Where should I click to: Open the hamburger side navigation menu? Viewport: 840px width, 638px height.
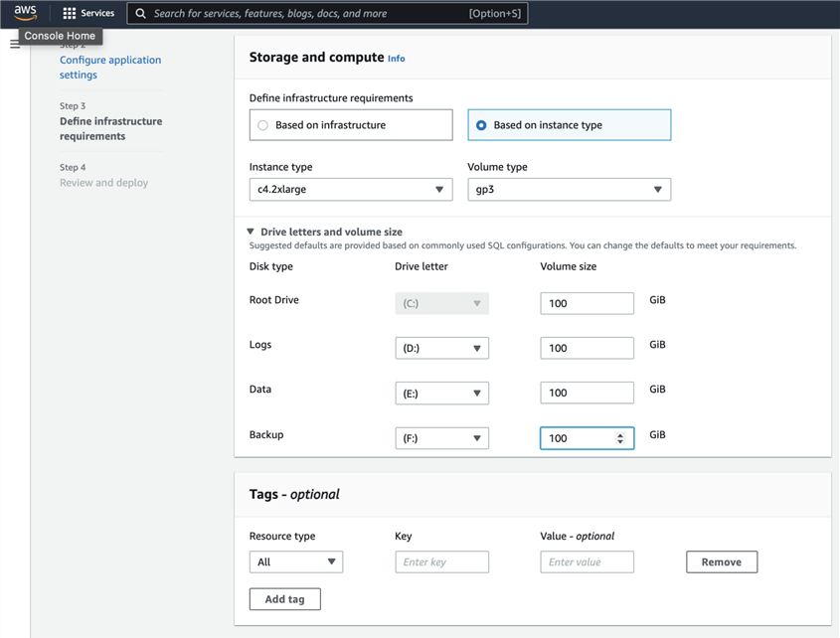tap(14, 44)
